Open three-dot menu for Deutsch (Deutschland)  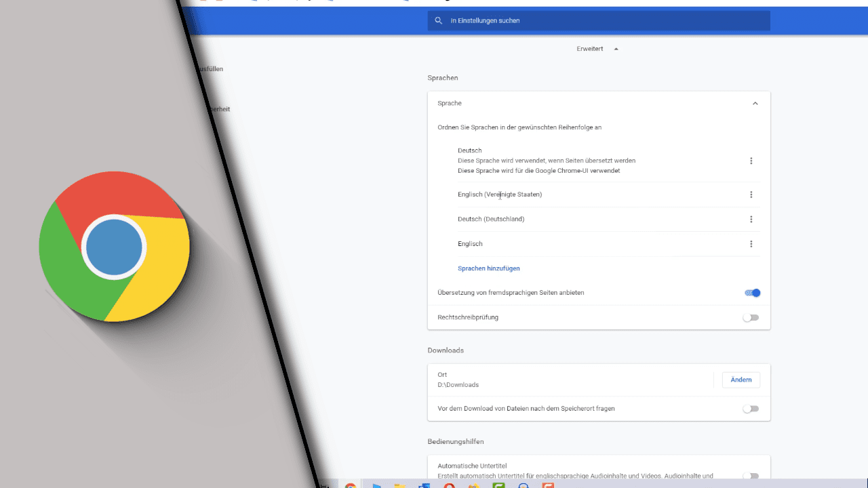(x=751, y=219)
